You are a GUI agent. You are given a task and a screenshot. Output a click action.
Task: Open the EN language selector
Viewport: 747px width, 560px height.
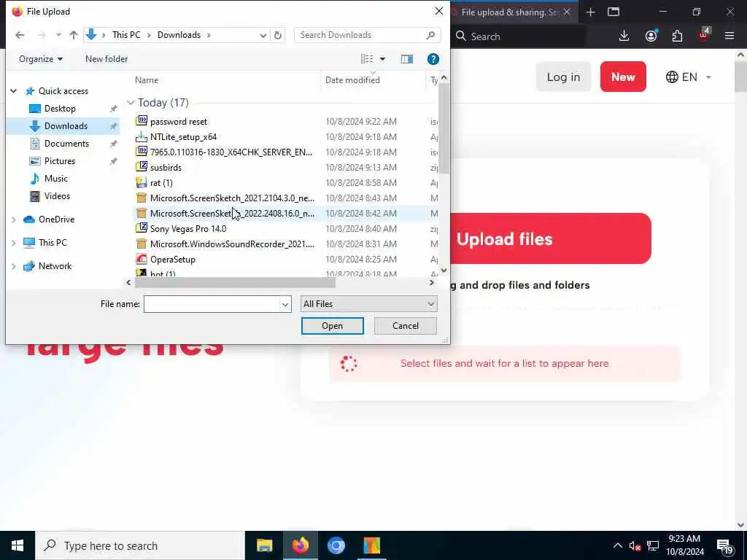(x=689, y=77)
